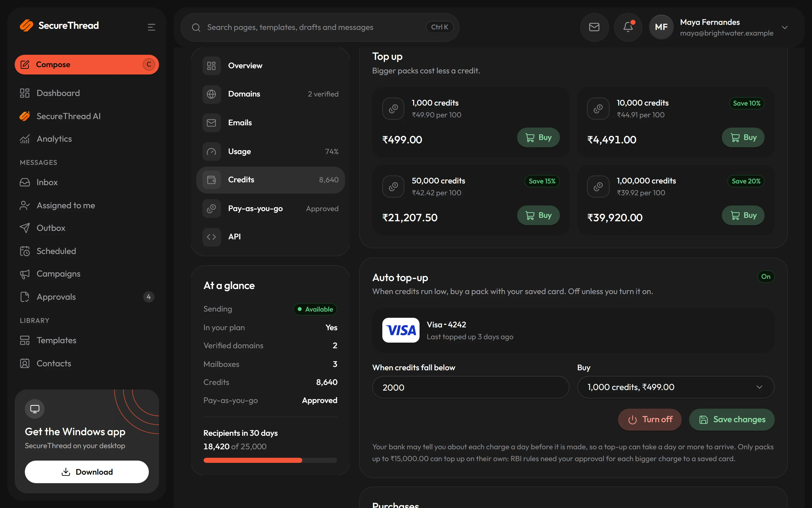Switch to the Overview section

(270, 65)
